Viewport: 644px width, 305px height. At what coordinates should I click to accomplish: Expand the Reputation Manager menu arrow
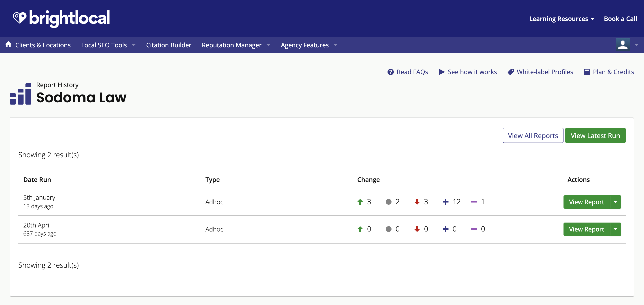(268, 45)
